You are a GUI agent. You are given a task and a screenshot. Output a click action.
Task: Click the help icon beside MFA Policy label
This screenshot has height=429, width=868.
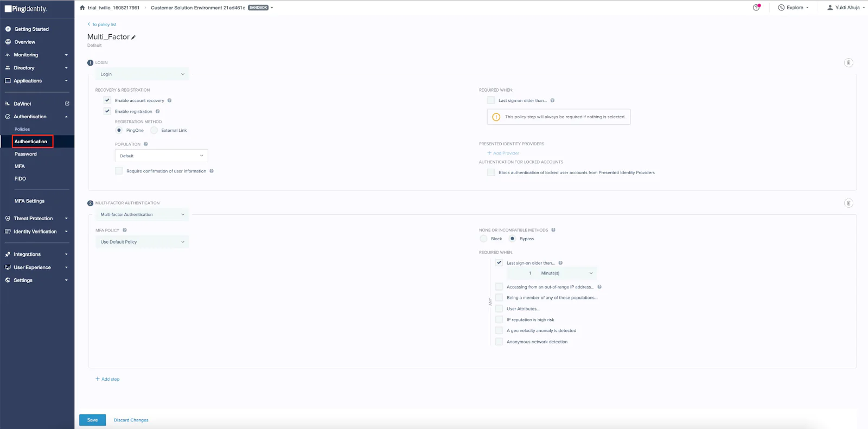125,230
